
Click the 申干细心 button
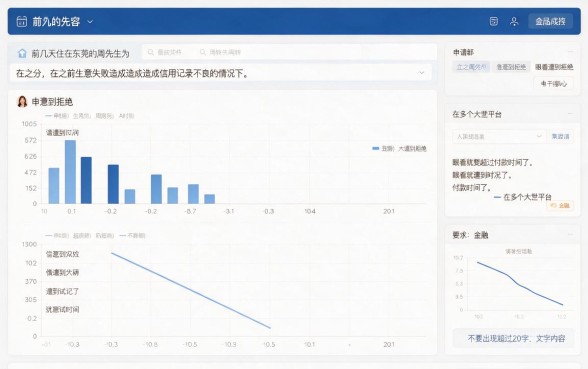coord(554,84)
